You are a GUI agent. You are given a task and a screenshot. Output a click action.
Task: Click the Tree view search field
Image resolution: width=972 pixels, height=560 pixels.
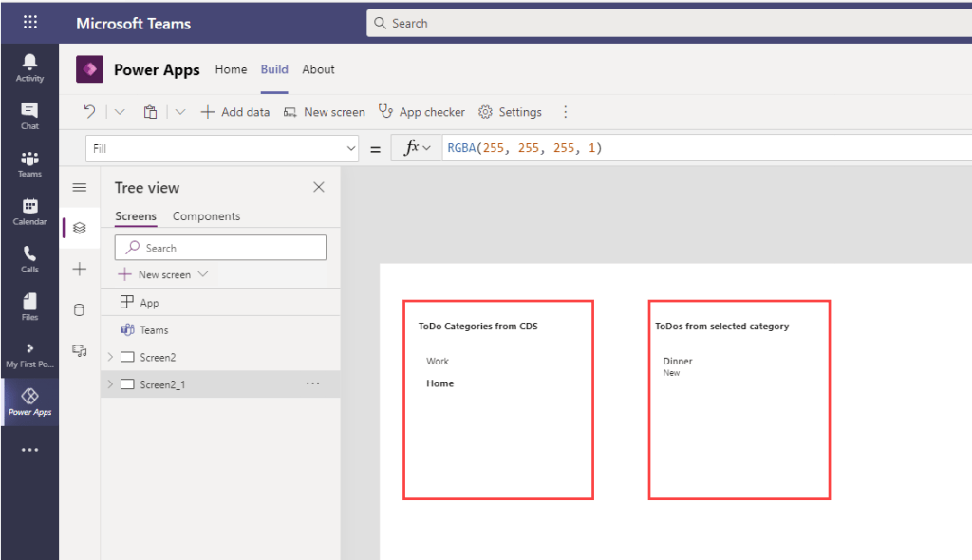pos(220,248)
